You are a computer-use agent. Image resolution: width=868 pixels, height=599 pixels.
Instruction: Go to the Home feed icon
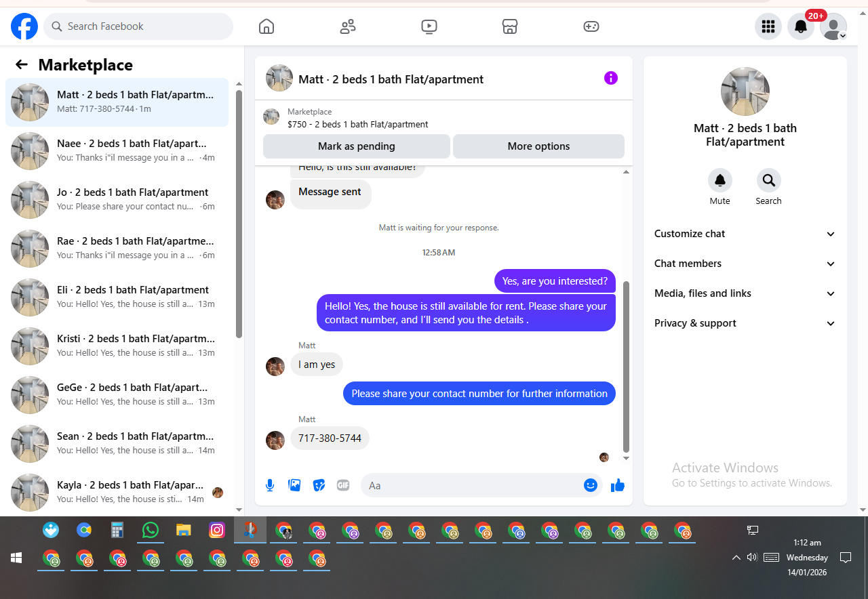[267, 26]
